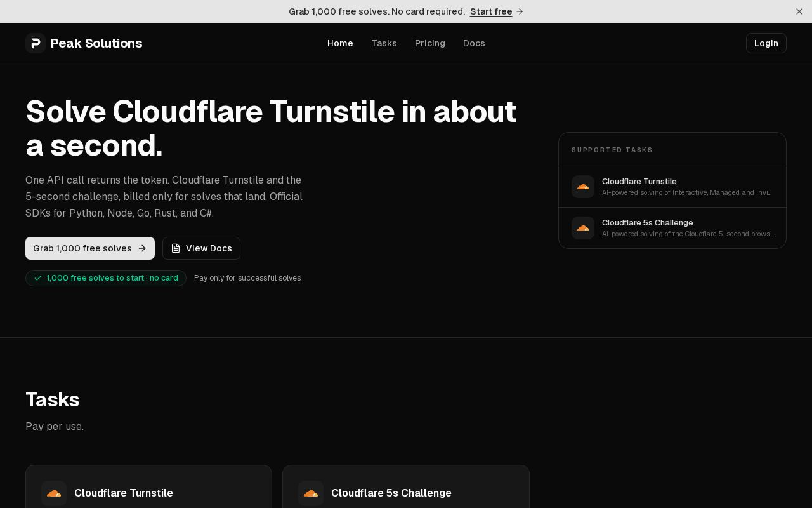Open the Tasks nav item
Screen dimensions: 812x508
point(384,43)
